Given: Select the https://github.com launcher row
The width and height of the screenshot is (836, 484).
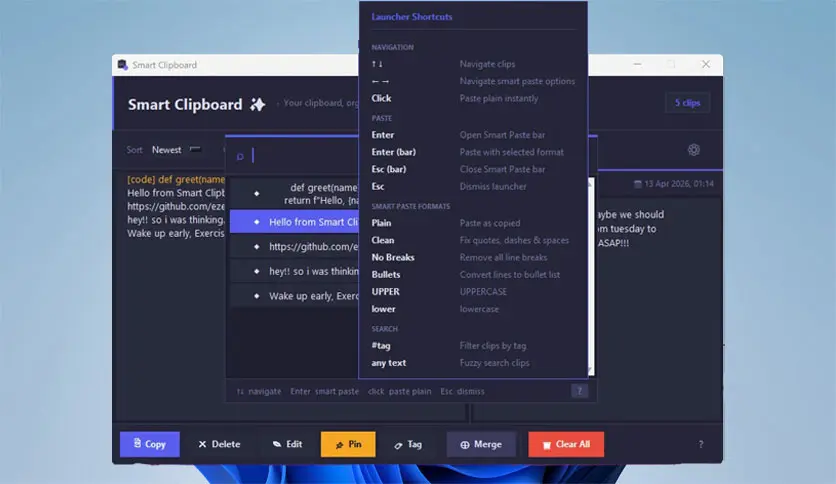Looking at the screenshot, I should point(294,247).
